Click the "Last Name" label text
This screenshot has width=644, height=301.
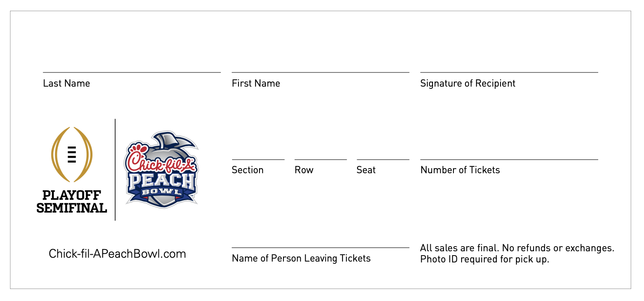coord(66,84)
